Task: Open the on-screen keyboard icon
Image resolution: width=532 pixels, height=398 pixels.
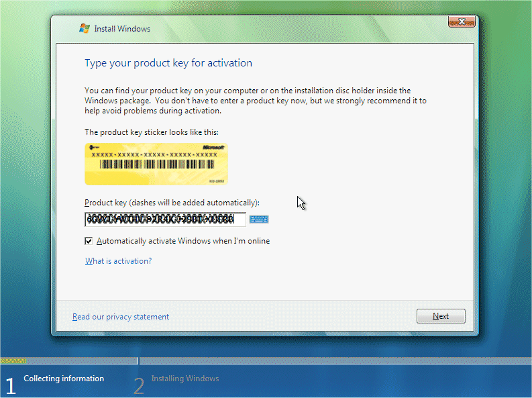Action: coord(259,219)
